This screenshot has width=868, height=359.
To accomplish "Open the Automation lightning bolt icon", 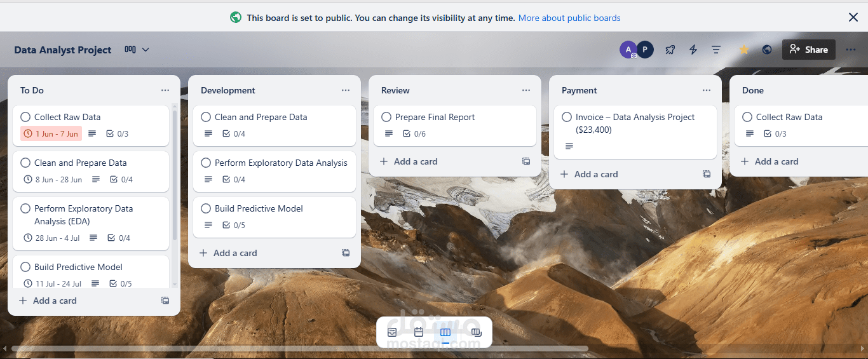I will (x=693, y=50).
